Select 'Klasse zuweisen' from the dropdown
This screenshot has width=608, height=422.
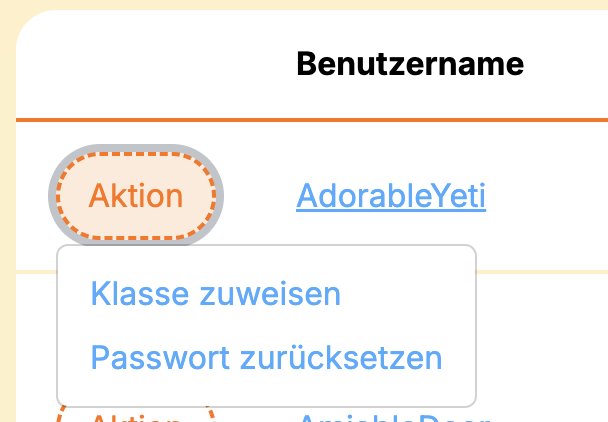click(215, 294)
